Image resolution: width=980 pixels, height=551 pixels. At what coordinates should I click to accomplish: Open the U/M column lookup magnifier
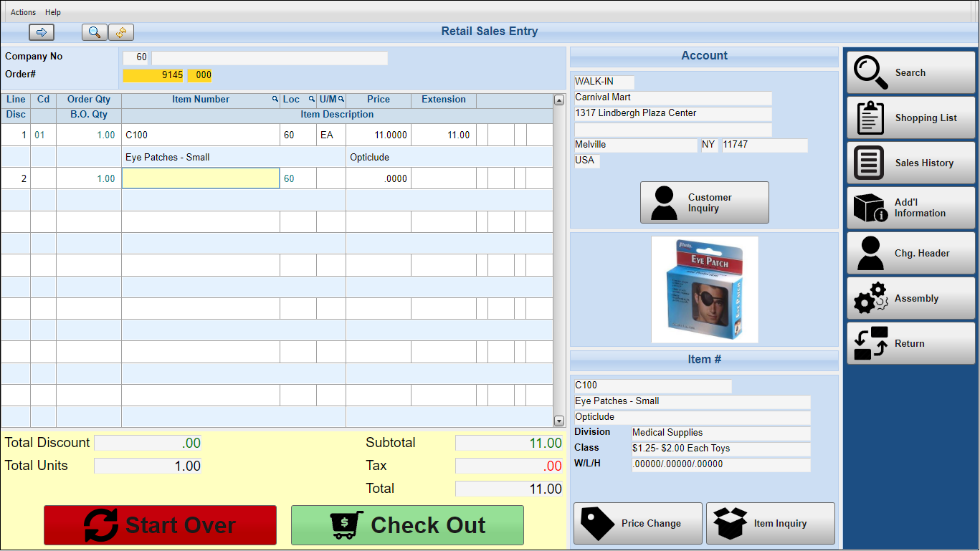(x=341, y=100)
